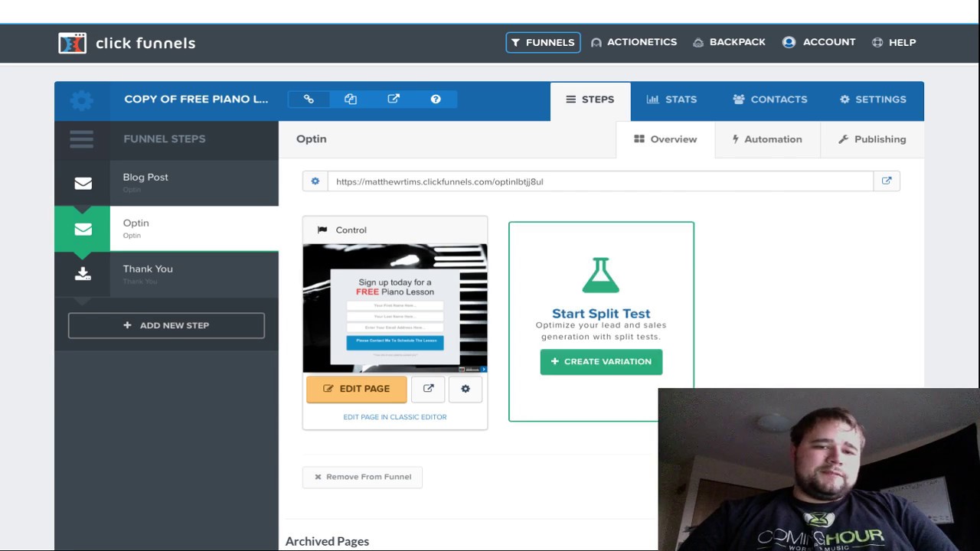The image size is (980, 551).
Task: Click the optin page URL field
Action: [x=600, y=181]
